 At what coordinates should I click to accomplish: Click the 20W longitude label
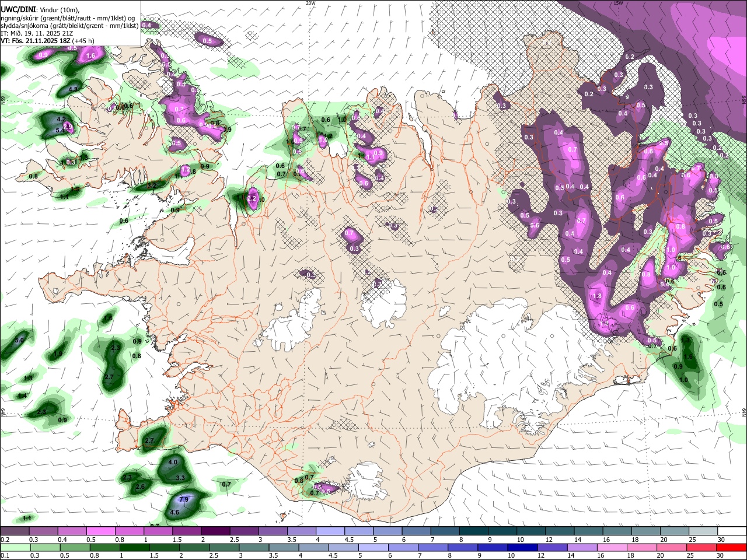310,2
